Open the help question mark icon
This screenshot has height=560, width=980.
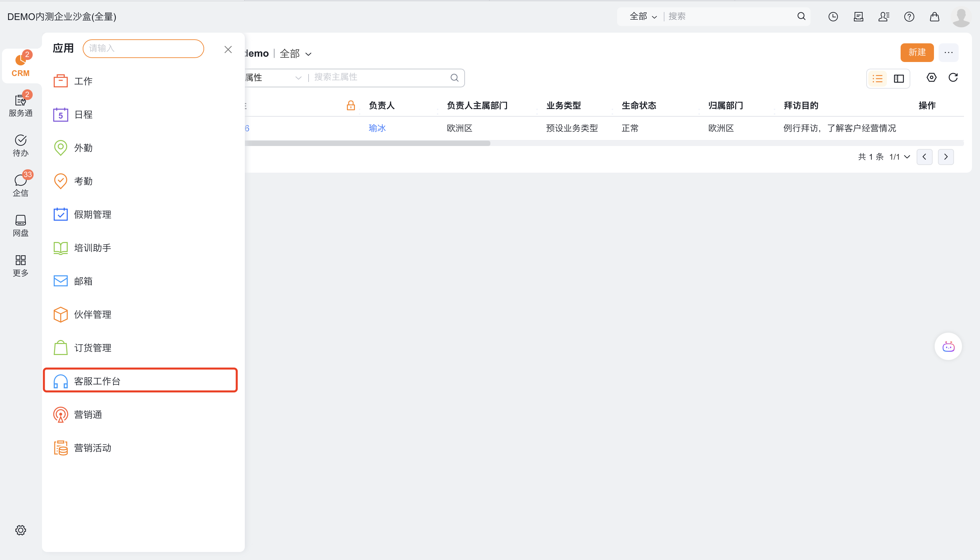[x=909, y=17]
